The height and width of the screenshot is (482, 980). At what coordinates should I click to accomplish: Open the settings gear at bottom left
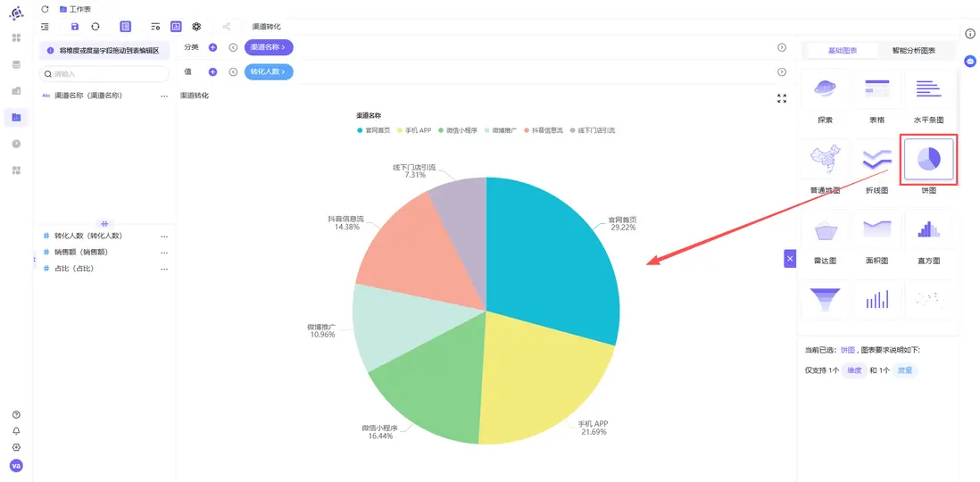pos(16,447)
